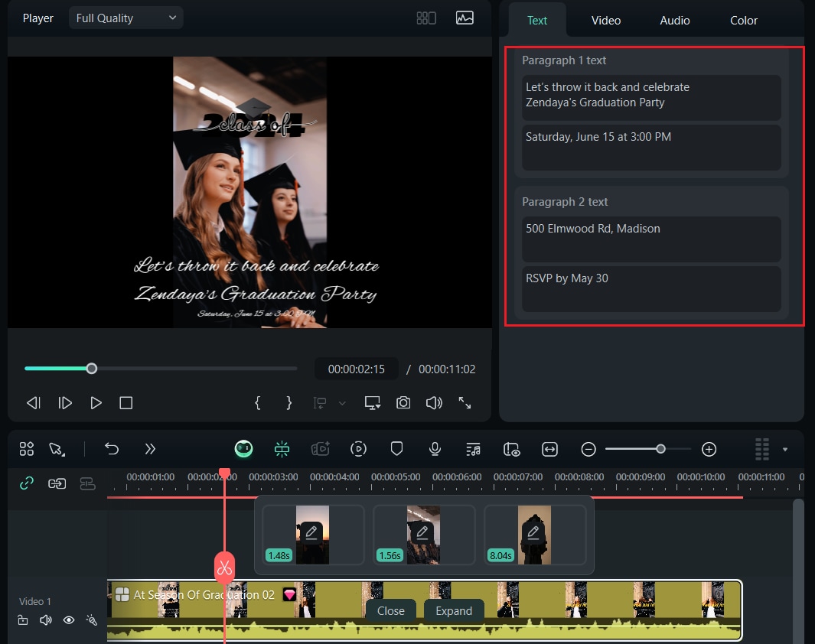Screen dimensions: 815x644
Task: Expand the insert options arrow
Action: click(x=342, y=403)
